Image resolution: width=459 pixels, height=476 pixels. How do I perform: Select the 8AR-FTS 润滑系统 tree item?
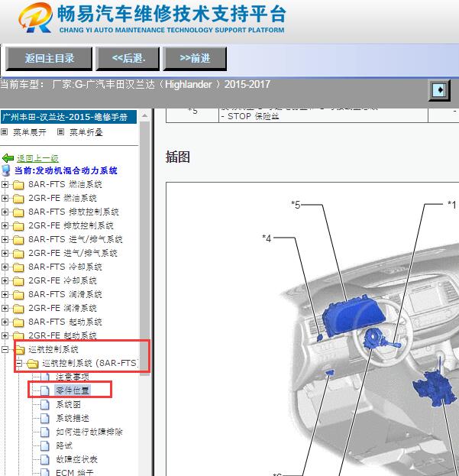pyautogui.click(x=65, y=294)
